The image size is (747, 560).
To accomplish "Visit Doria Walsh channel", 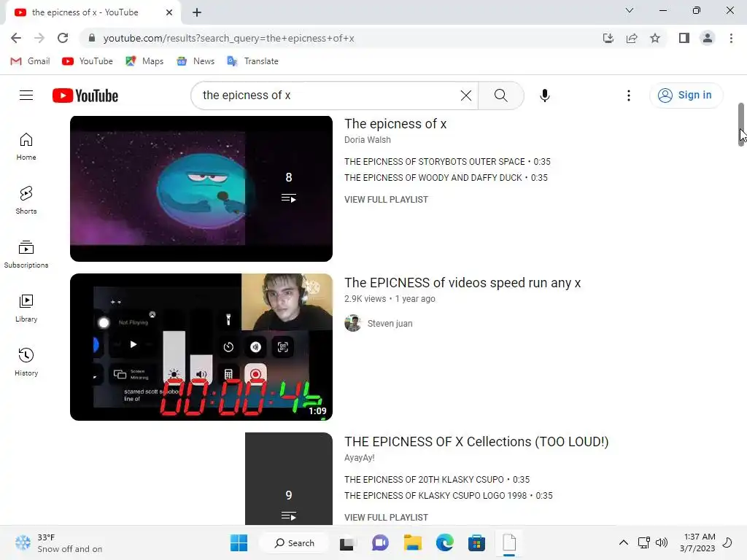I will pos(368,140).
